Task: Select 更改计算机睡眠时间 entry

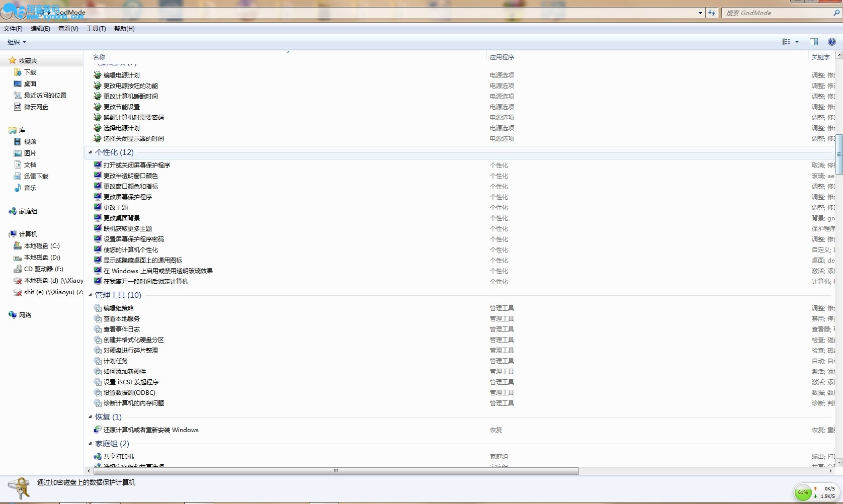Action: point(131,96)
